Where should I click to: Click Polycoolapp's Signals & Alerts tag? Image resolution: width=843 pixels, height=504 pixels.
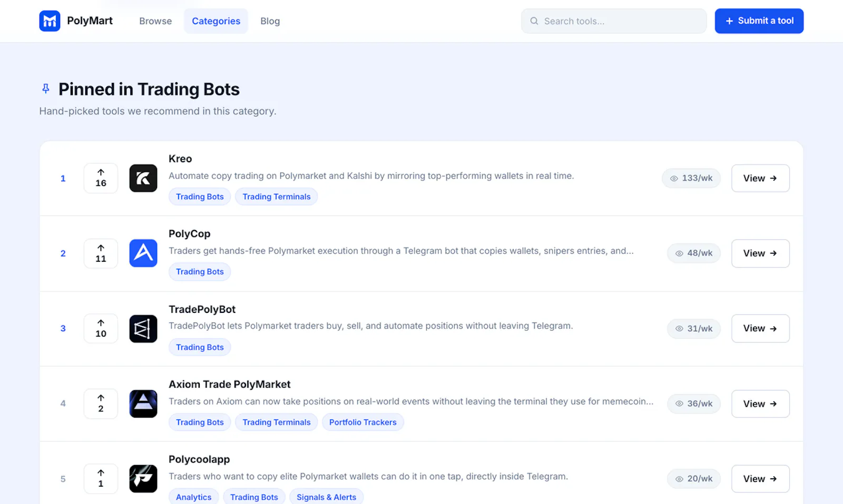326,497
